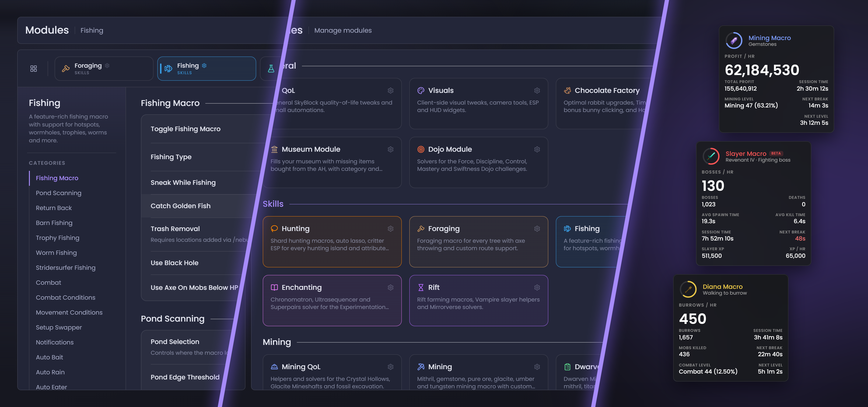Image resolution: width=868 pixels, height=407 pixels.
Task: Open Mining QoL settings gear
Action: tap(391, 367)
